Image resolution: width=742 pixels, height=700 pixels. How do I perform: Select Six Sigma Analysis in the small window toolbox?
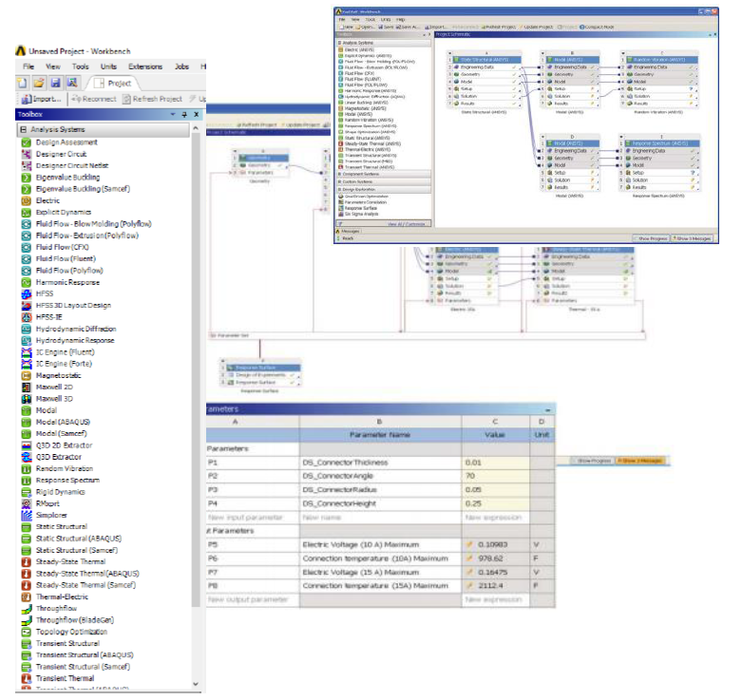pos(358,214)
